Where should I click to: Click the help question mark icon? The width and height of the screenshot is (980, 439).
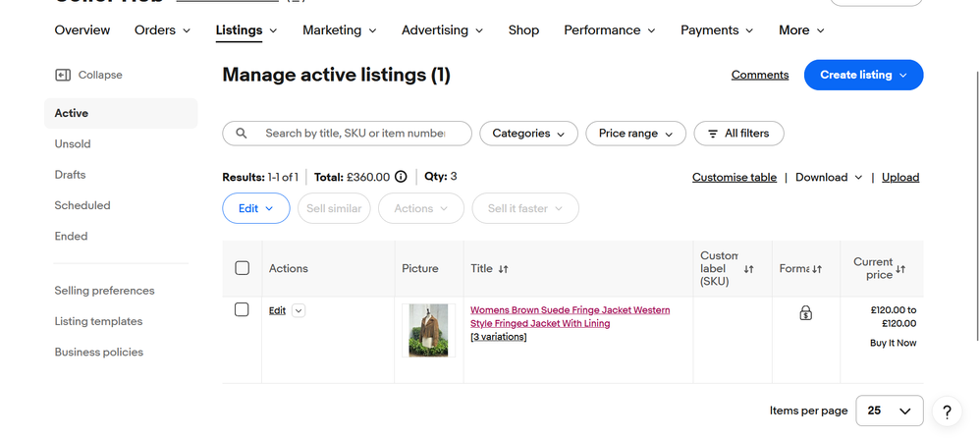pos(946,412)
